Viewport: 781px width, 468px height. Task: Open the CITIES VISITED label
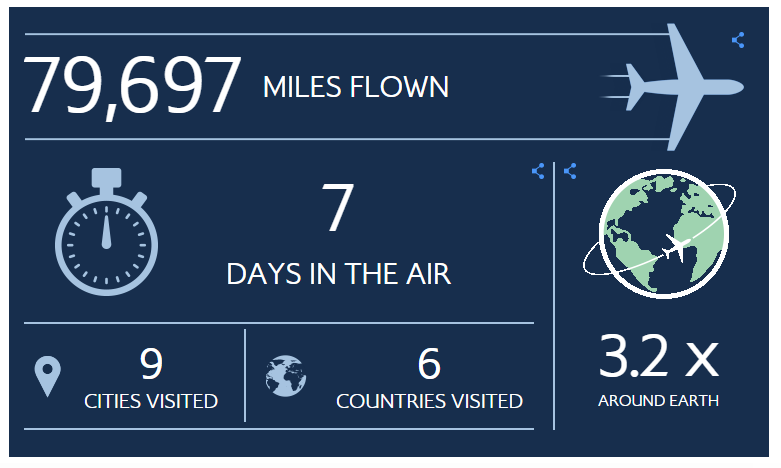click(x=151, y=401)
